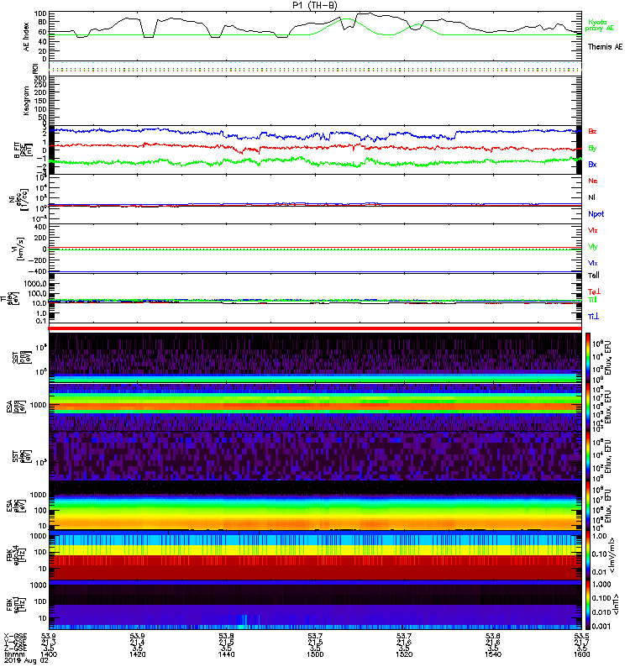This screenshot has height=672, width=630.
Task: Click the 'ESA ions [eV]' axis label
Action: [x=16, y=407]
